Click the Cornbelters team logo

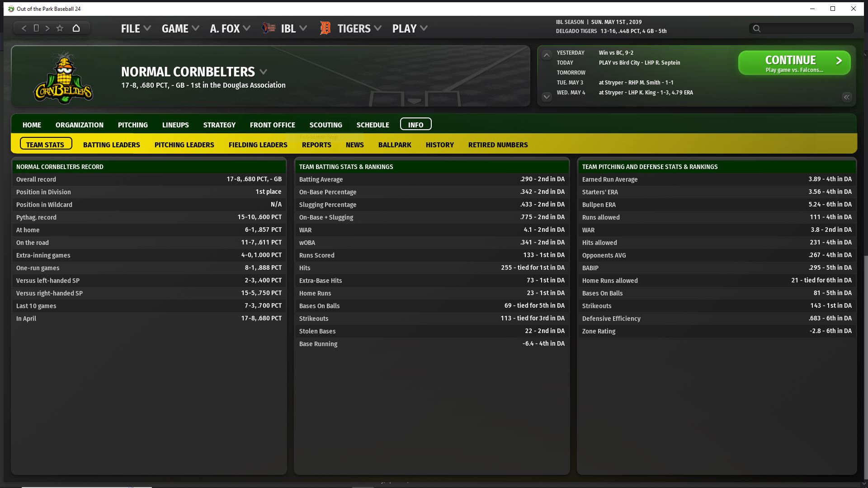click(63, 78)
